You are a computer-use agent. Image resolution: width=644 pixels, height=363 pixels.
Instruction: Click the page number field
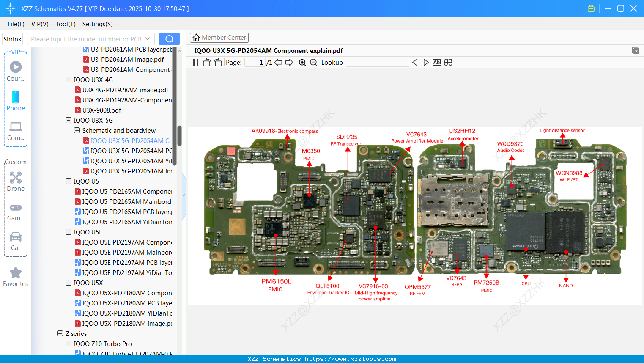255,63
